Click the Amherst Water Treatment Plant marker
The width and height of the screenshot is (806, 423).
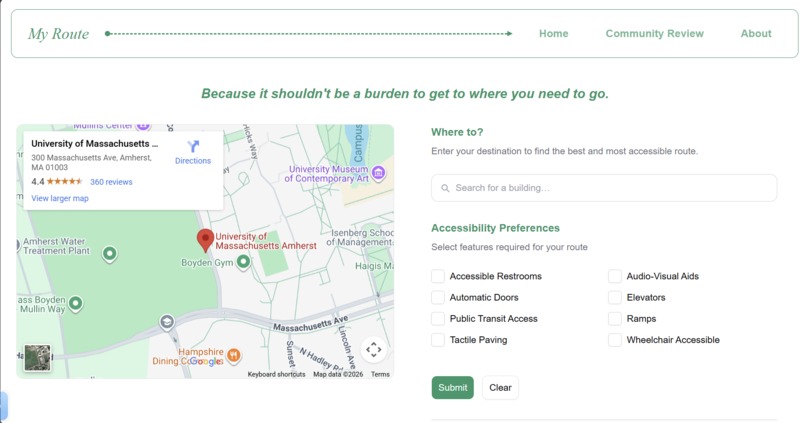pyautogui.click(x=109, y=254)
